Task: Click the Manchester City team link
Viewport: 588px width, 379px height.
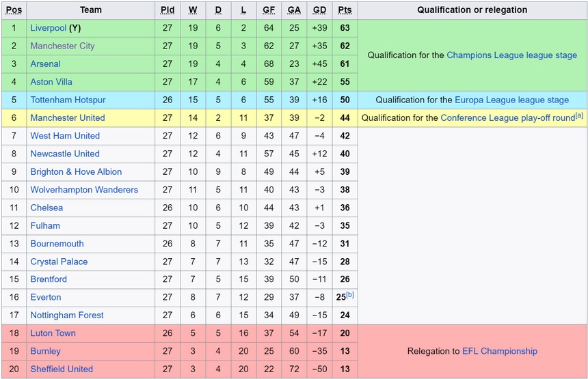Action: pyautogui.click(x=62, y=46)
